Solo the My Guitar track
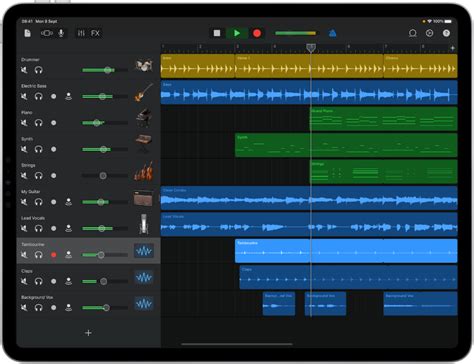The width and height of the screenshot is (474, 364). click(x=39, y=202)
